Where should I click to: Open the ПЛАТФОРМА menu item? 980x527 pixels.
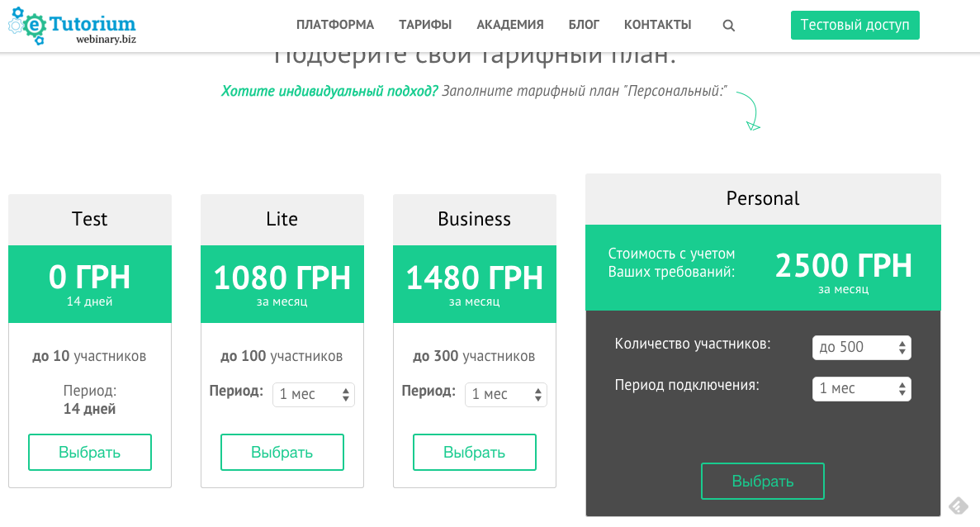[x=335, y=25]
